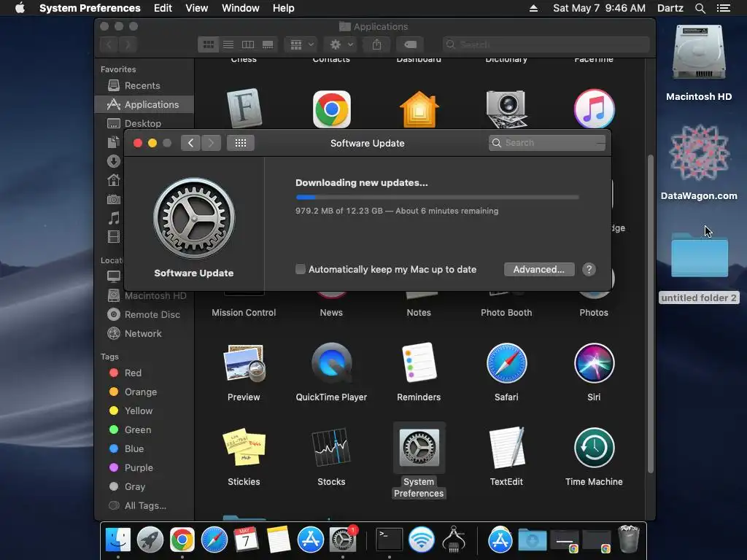Image resolution: width=747 pixels, height=560 pixels.
Task: Click the Finder Share button
Action: pyautogui.click(x=376, y=44)
